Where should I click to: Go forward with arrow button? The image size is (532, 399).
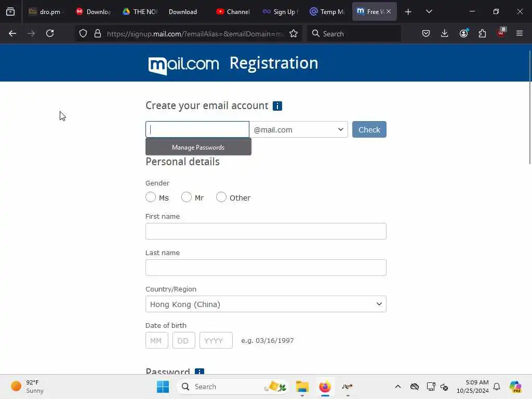(x=31, y=33)
